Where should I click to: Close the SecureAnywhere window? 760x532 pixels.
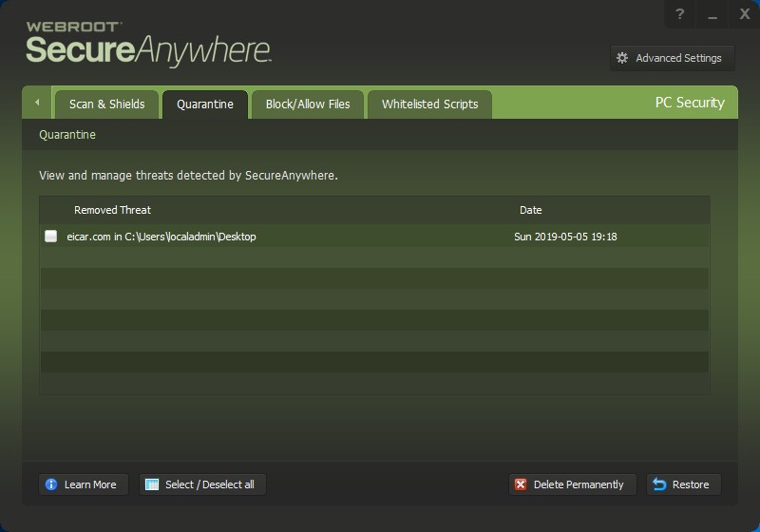[745, 14]
